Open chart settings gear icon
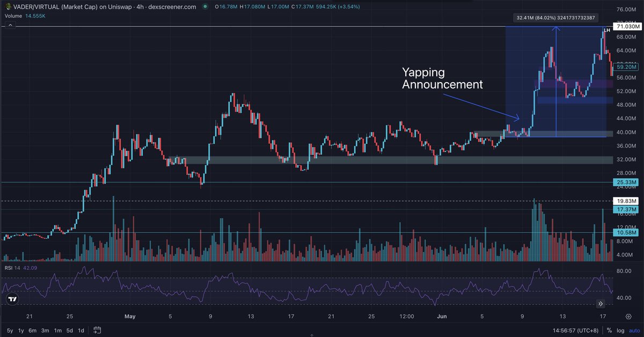The width and height of the screenshot is (644, 337). click(x=628, y=317)
